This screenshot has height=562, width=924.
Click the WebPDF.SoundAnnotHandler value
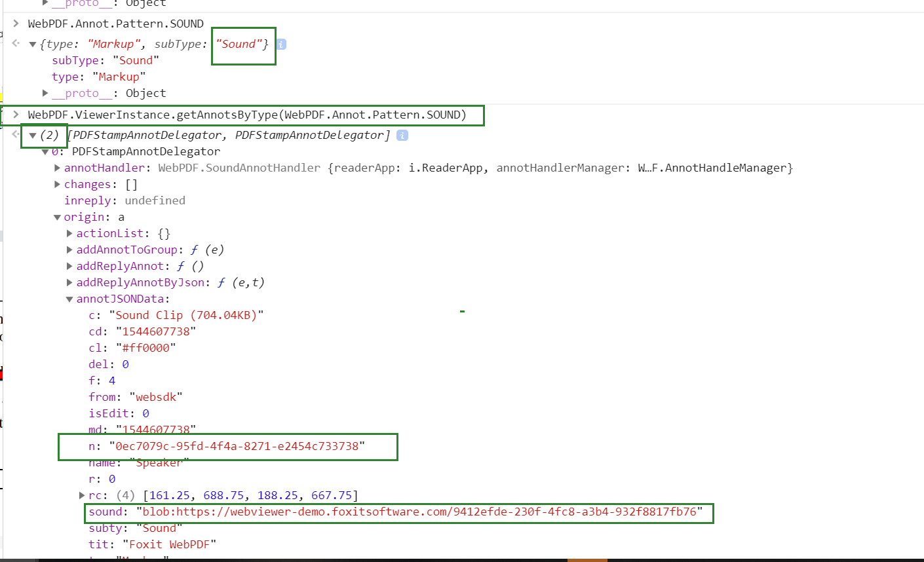[239, 168]
